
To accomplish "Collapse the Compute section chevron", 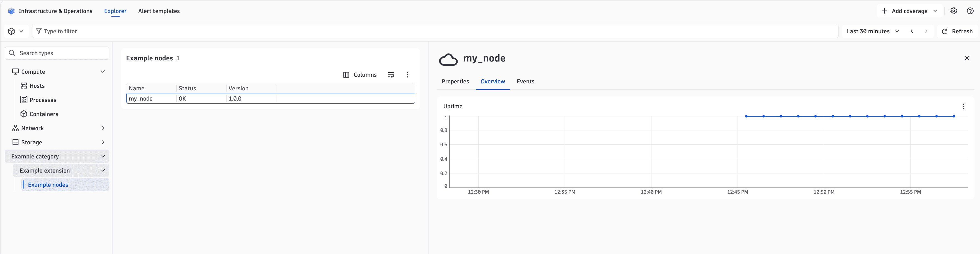I will point(103,71).
